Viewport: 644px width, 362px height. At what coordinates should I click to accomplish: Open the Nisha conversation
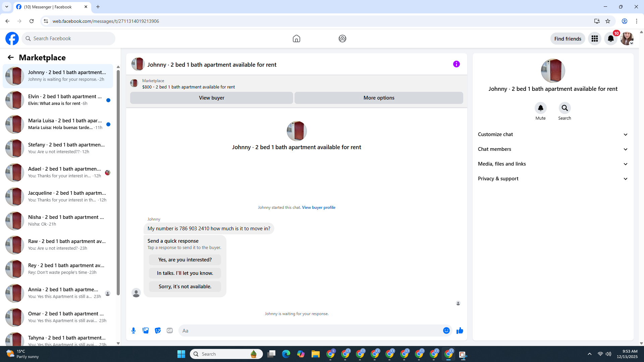pyautogui.click(x=58, y=221)
